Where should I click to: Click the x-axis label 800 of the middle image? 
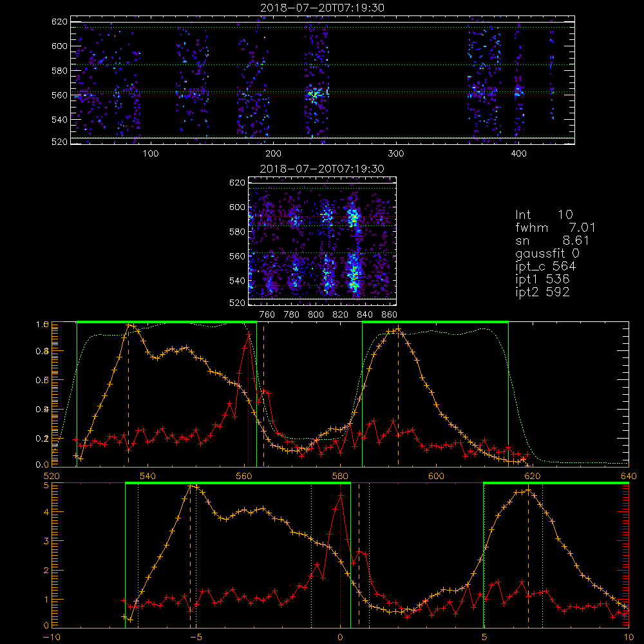[316, 315]
